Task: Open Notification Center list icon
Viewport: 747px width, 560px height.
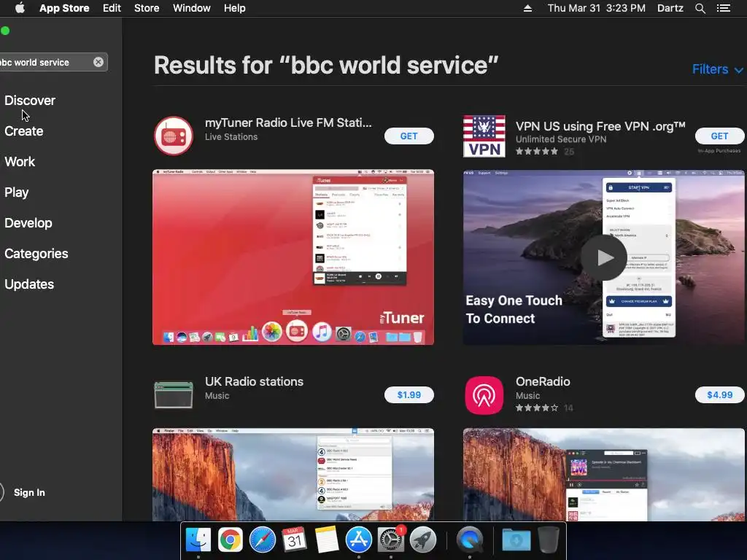Action: pos(723,8)
